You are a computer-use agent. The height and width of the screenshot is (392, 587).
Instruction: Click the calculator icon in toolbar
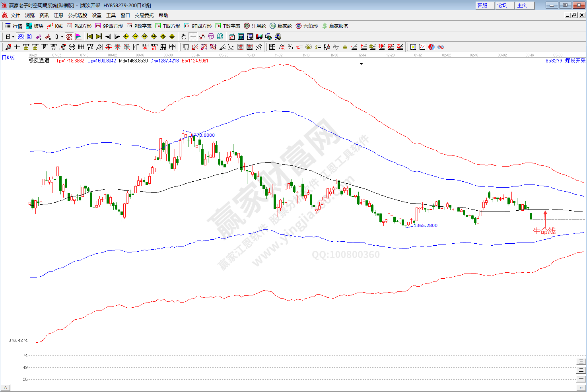(241, 37)
